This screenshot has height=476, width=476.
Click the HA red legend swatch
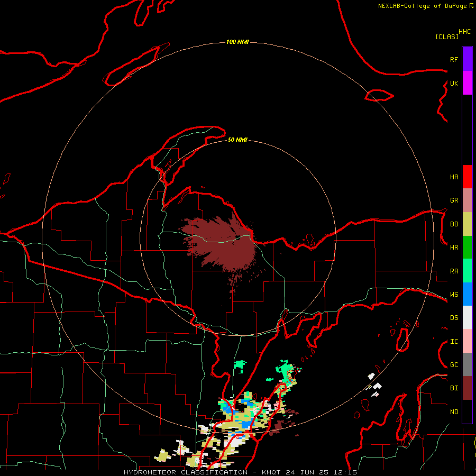pos(467,177)
